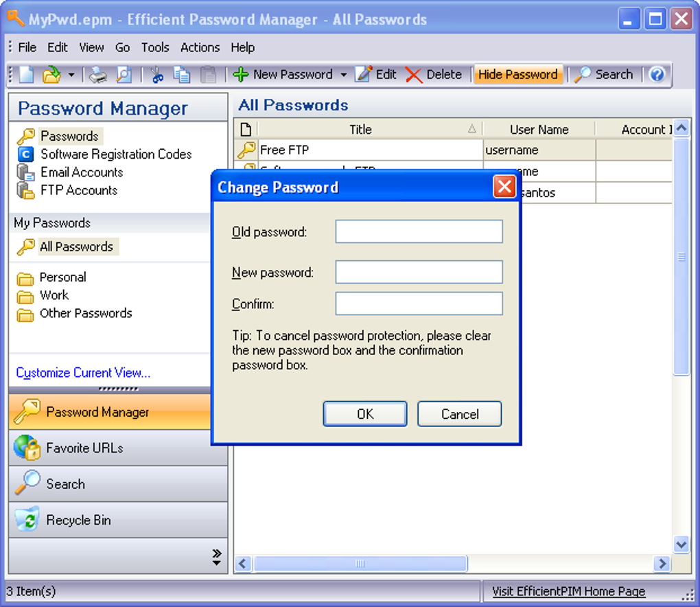
Task: Select the Free FTP row title
Action: tap(370, 150)
